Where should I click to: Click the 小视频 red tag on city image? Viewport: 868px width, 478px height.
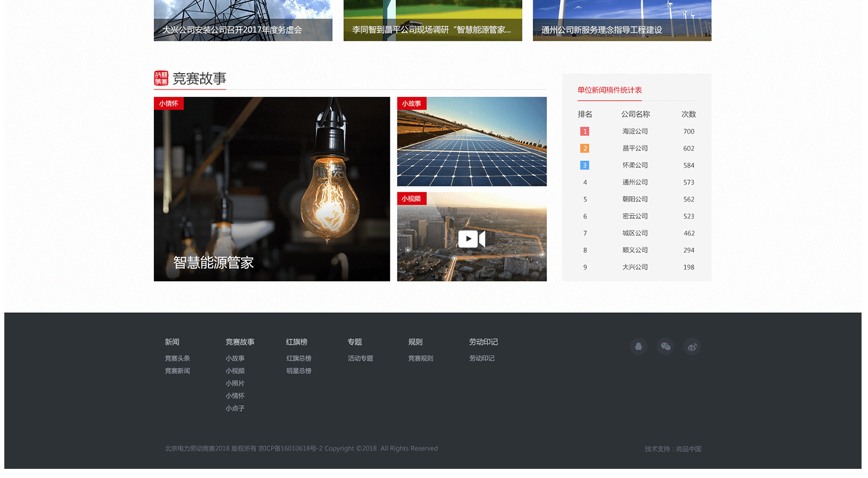tap(411, 198)
